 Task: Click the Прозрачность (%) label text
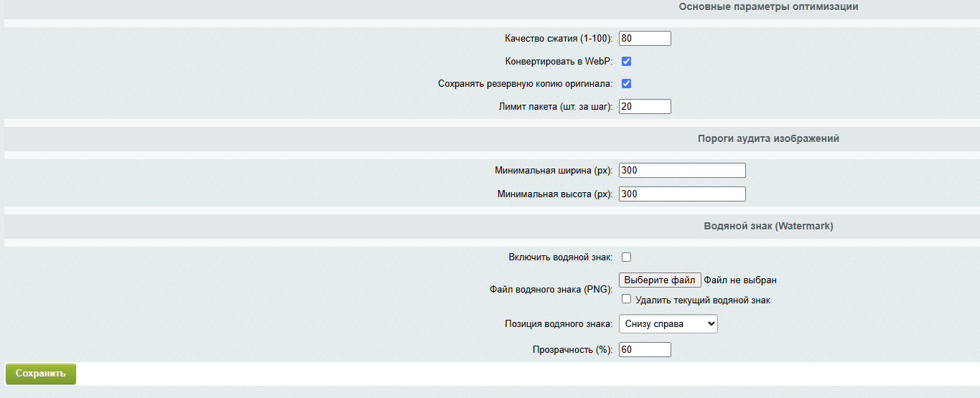[572, 350]
